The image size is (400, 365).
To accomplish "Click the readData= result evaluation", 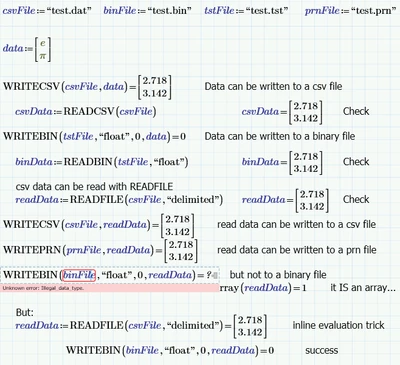I will [285, 200].
